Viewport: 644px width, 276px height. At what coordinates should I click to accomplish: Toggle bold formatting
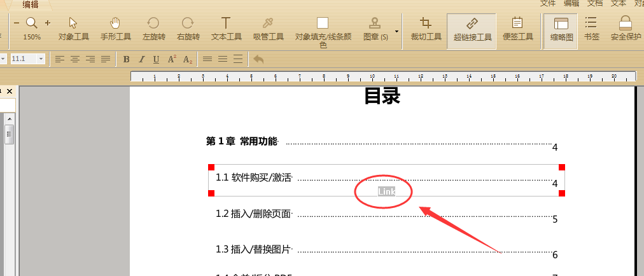pos(127,60)
